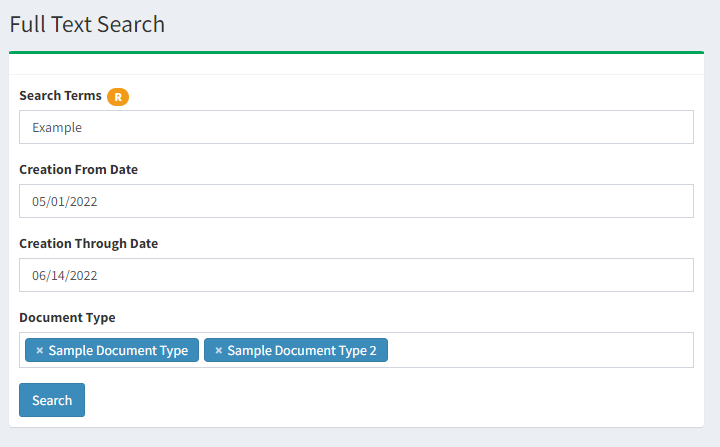The image size is (720, 447).
Task: Select the Sample Document Type chip label
Action: (118, 351)
